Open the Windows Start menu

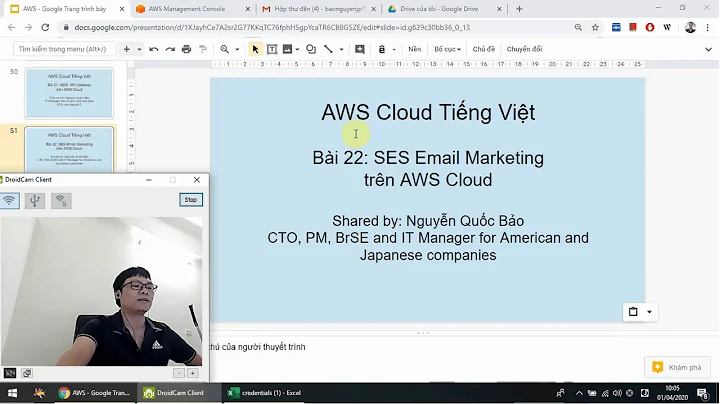(x=12, y=393)
